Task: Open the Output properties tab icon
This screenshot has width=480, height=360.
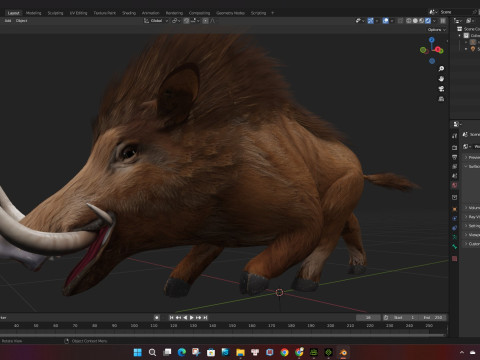Action: pyautogui.click(x=454, y=157)
